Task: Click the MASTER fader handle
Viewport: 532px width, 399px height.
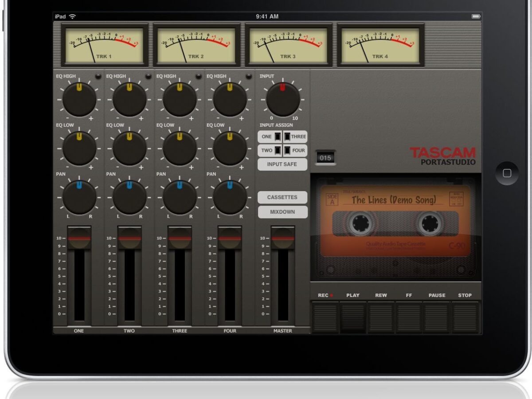Action: pyautogui.click(x=283, y=238)
